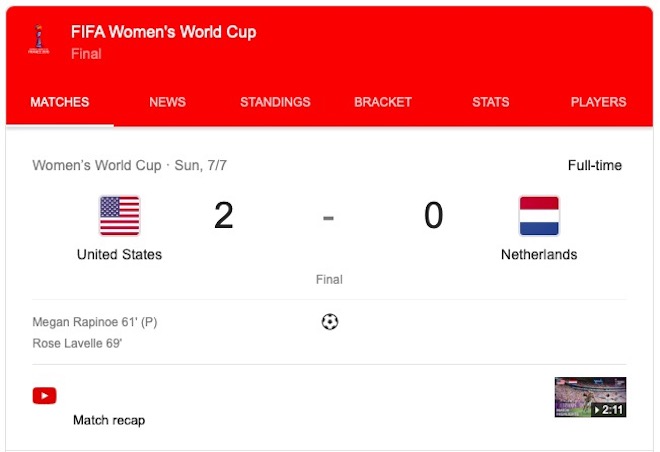
Task: Click the United States flag icon
Action: (120, 215)
